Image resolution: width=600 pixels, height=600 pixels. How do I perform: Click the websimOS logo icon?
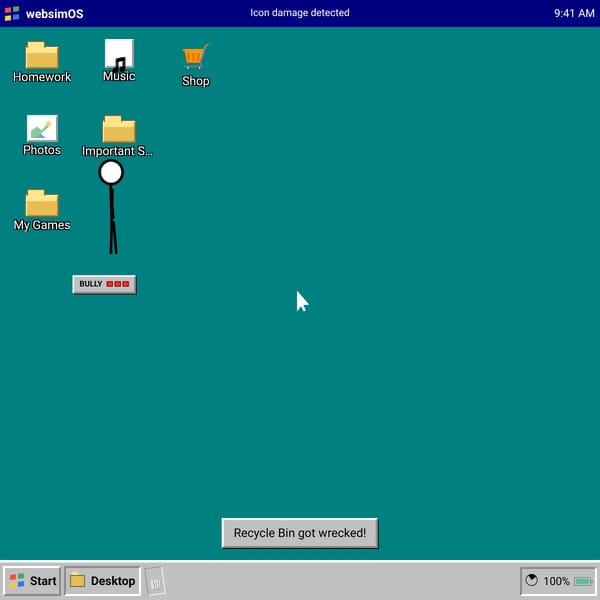click(x=12, y=13)
